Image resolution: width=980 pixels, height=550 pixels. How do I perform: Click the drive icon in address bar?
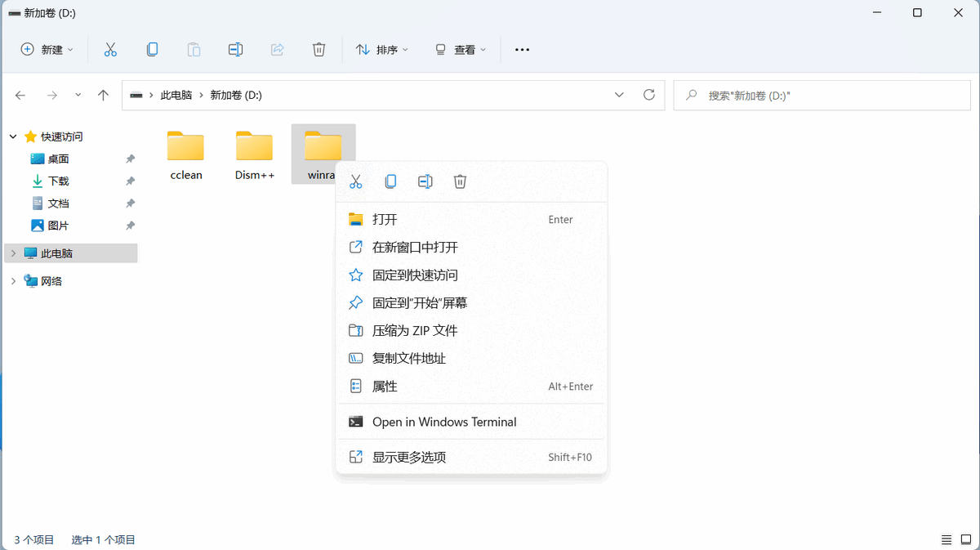[136, 95]
